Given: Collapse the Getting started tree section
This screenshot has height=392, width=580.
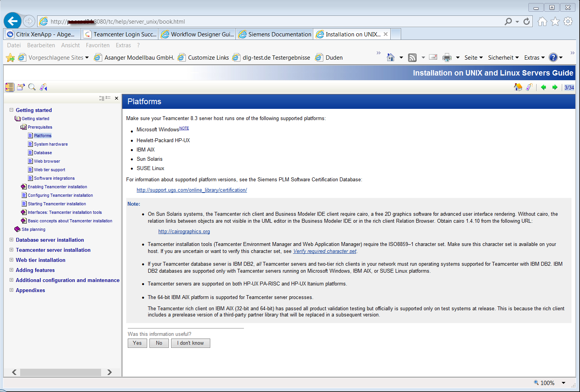Looking at the screenshot, I should click(x=12, y=110).
